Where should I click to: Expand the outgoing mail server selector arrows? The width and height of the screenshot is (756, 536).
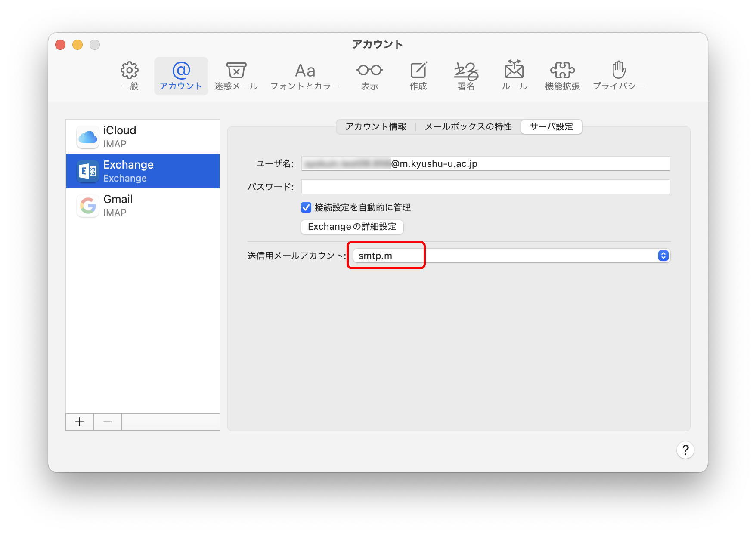point(663,255)
